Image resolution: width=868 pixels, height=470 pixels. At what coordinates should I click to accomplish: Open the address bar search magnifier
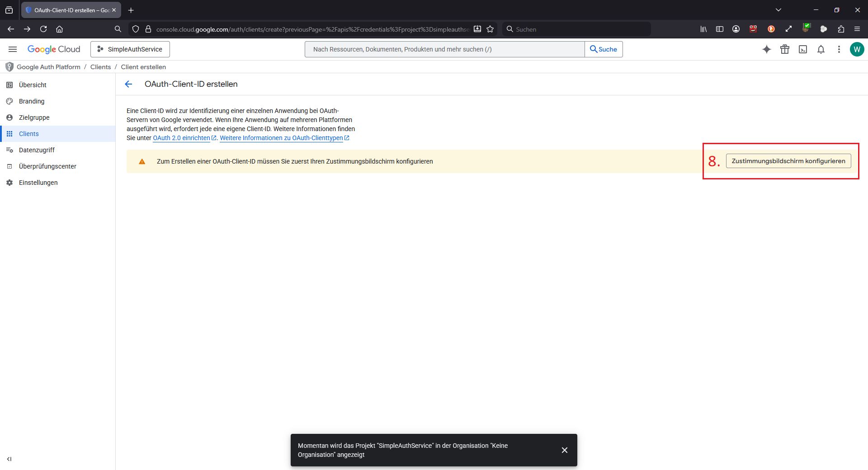(x=118, y=29)
